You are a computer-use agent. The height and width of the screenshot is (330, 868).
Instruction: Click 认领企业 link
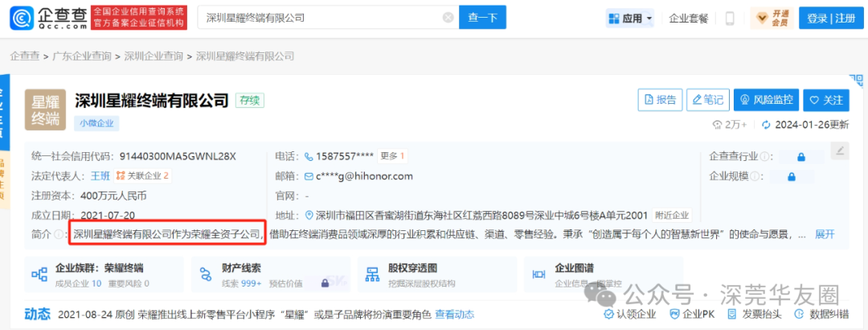click(x=630, y=315)
